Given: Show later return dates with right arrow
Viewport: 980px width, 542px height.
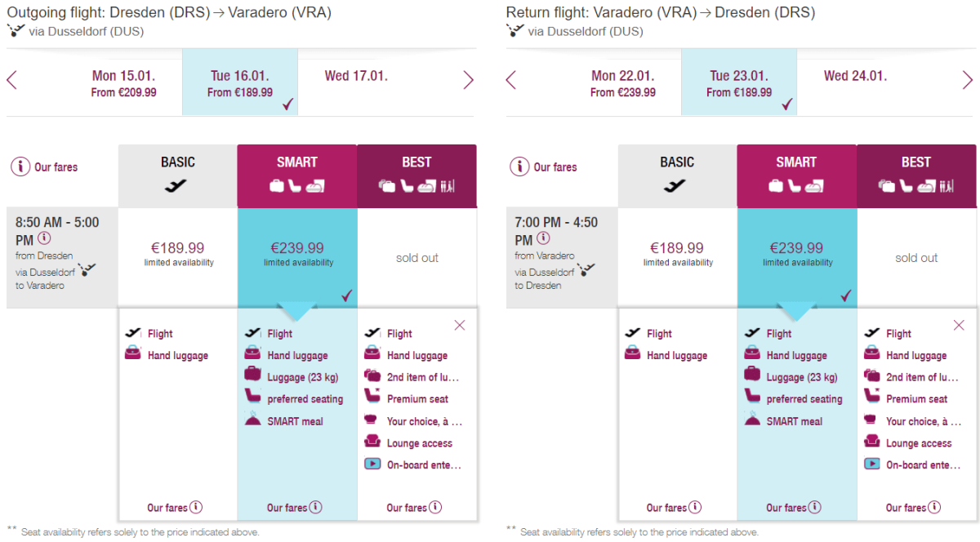Looking at the screenshot, I should click(x=968, y=80).
